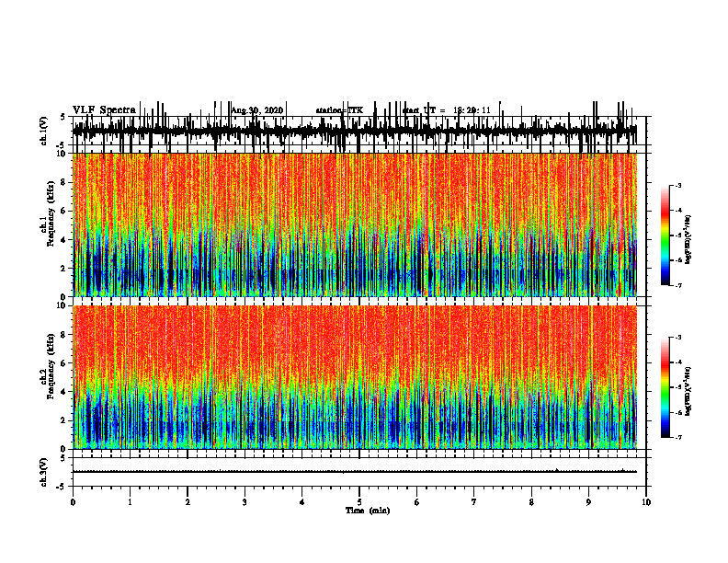Click the "2" tick on the time axis

[x=188, y=502]
